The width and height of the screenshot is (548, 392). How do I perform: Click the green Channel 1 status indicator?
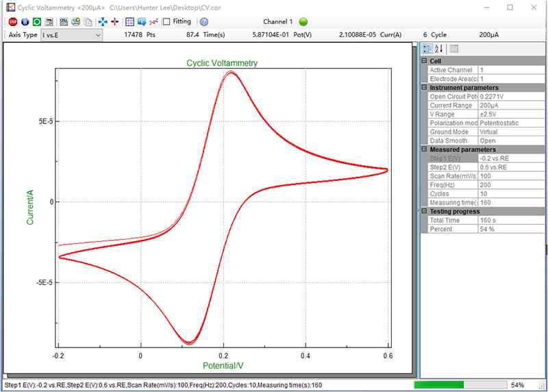303,22
